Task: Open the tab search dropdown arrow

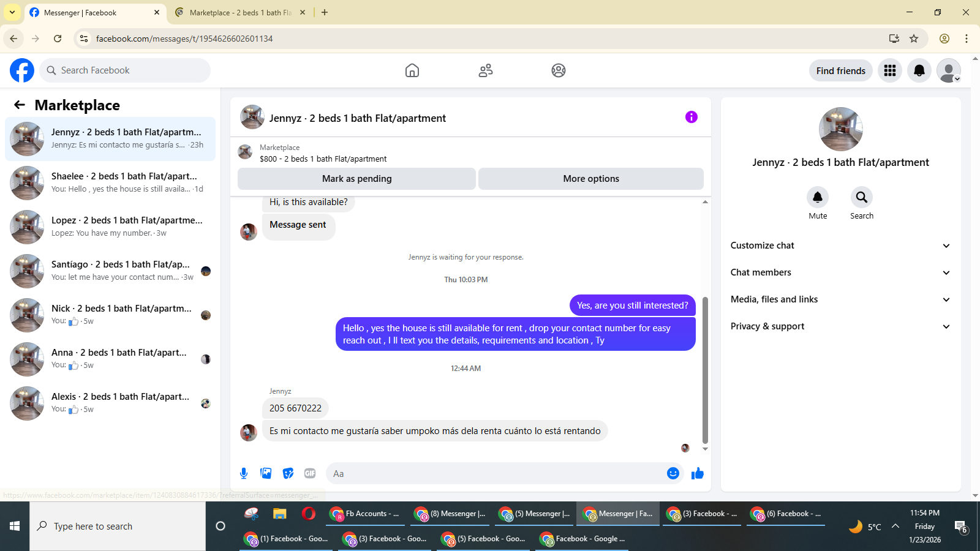Action: point(12,12)
